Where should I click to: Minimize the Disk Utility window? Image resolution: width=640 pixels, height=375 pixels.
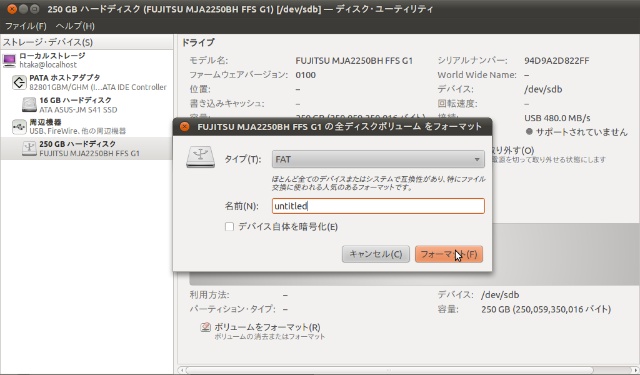(24, 9)
